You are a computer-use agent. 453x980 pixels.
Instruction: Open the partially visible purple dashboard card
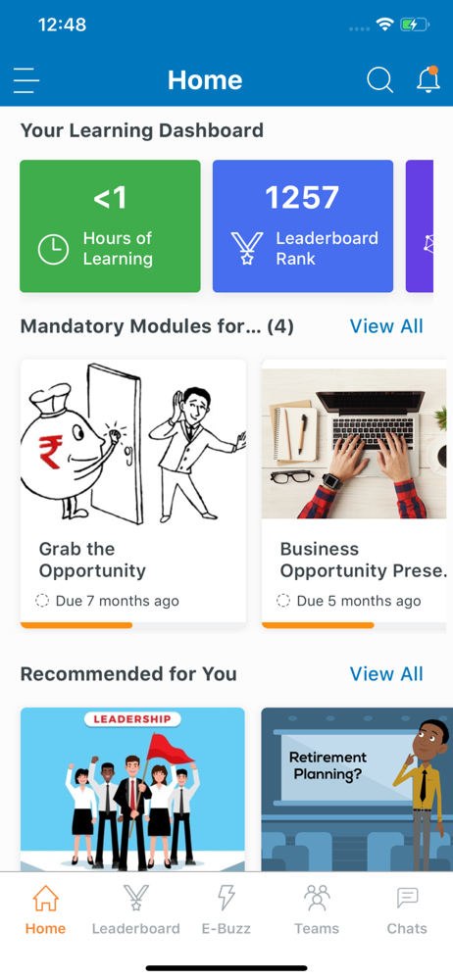click(420, 226)
